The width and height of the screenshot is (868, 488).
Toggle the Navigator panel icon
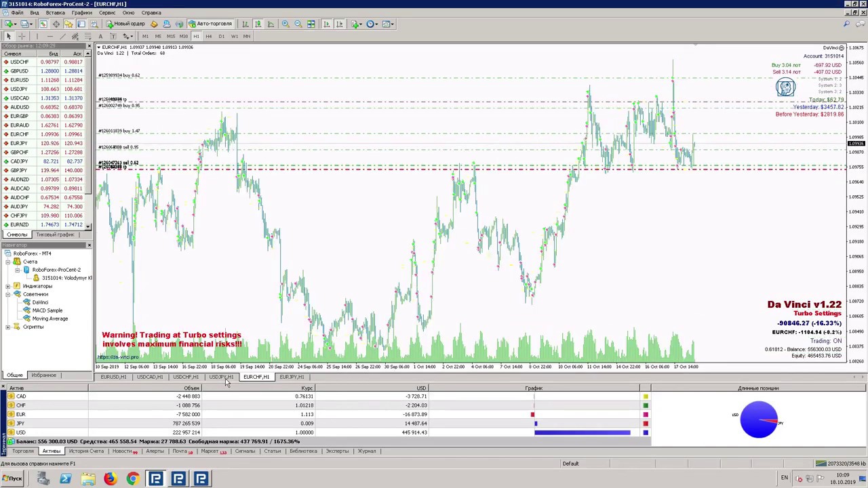tap(68, 24)
